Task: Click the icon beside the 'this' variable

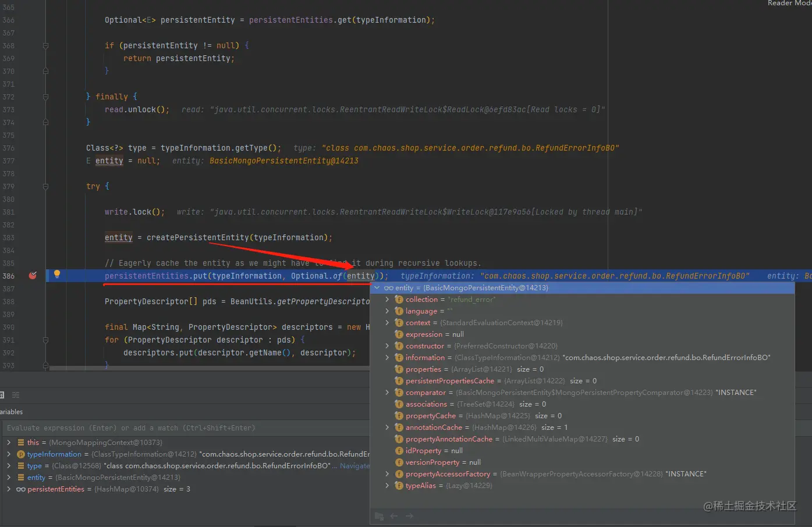Action: pyautogui.click(x=21, y=442)
